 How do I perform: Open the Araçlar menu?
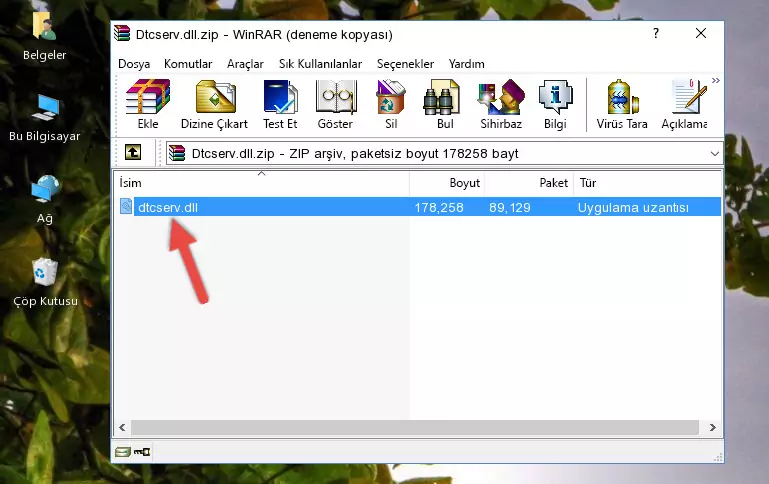click(245, 64)
